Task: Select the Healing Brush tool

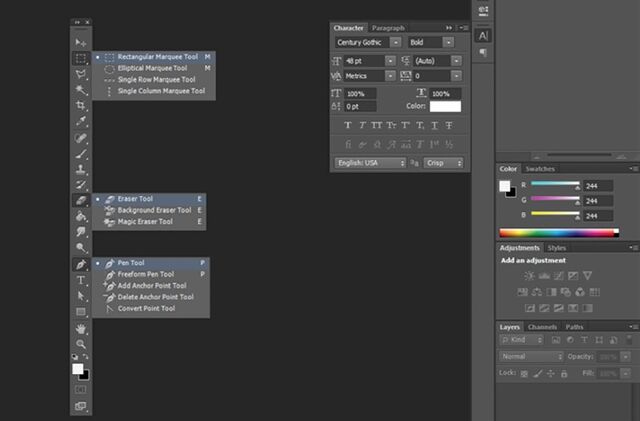Action: tap(81, 138)
